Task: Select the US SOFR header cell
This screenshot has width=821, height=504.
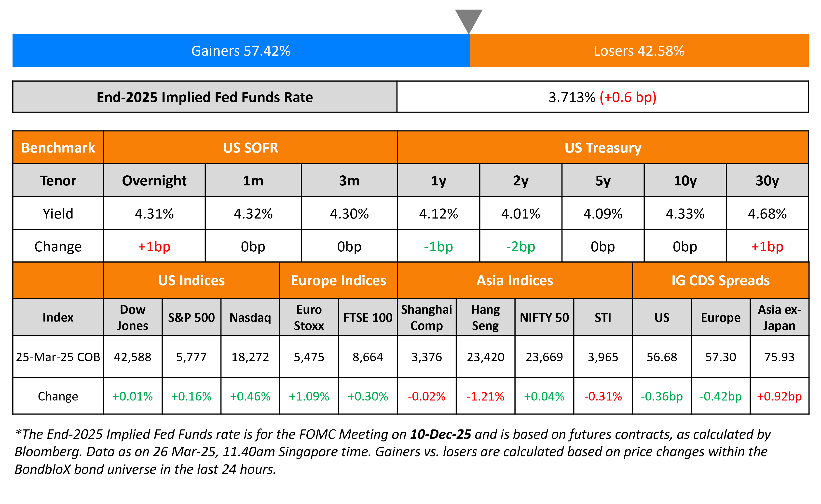Action: click(250, 148)
